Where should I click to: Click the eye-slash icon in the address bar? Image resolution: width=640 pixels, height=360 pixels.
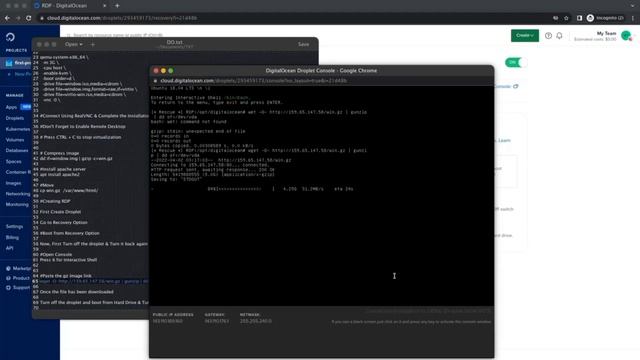click(556, 18)
